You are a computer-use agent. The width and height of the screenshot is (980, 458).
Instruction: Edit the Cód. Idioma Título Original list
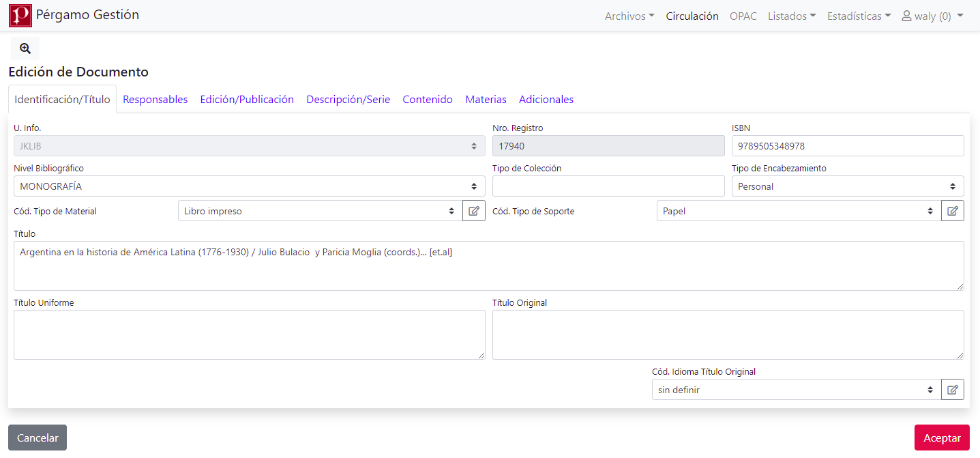[x=953, y=390]
